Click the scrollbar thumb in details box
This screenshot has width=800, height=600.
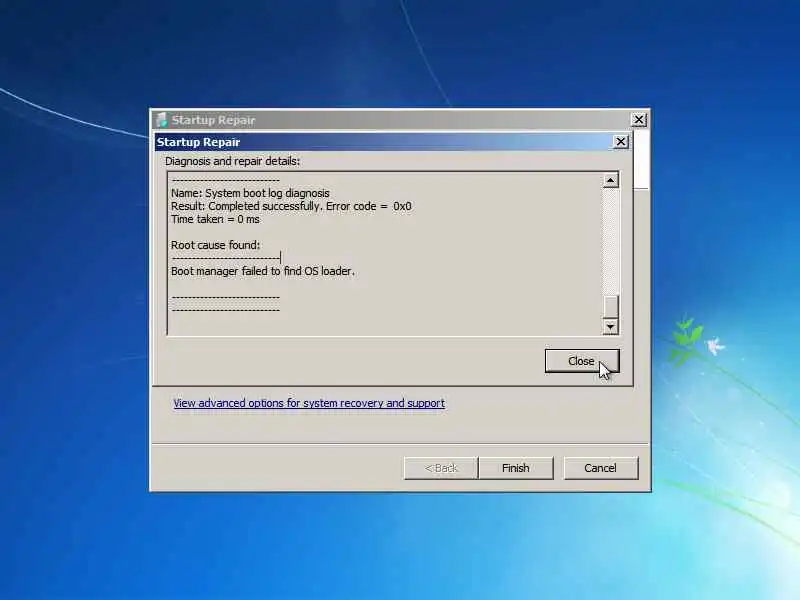coord(610,306)
